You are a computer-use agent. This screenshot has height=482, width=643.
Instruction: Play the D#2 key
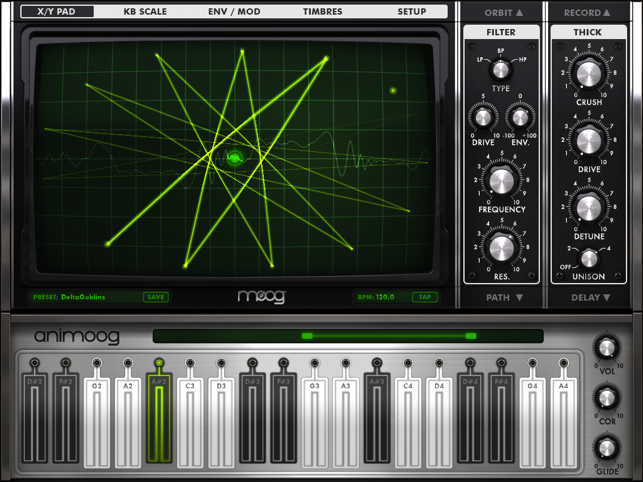coord(35,420)
